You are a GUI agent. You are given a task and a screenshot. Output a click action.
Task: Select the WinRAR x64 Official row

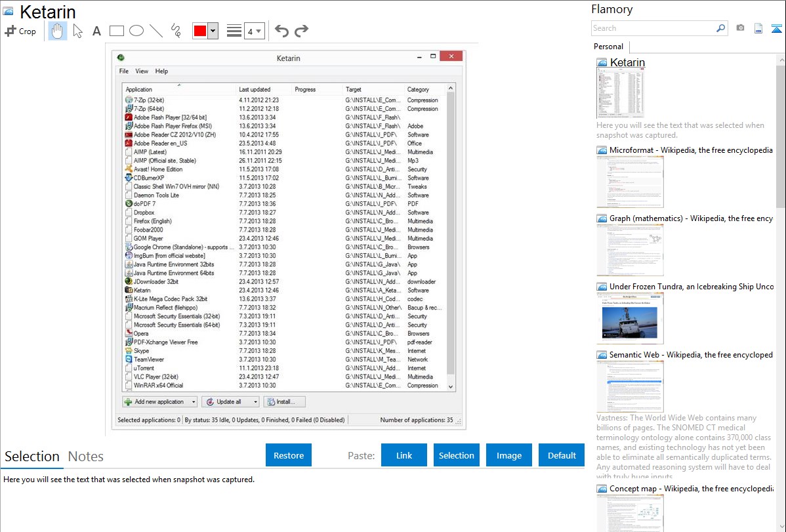[x=284, y=385]
